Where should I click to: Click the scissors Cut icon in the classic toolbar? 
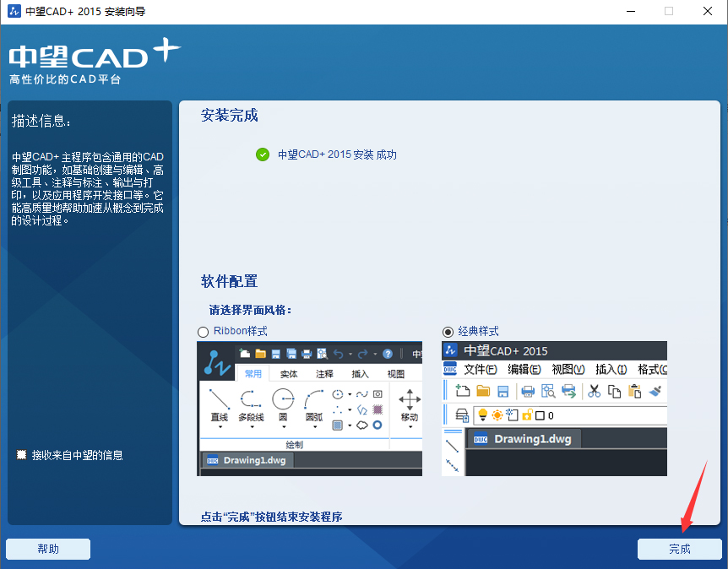[595, 391]
